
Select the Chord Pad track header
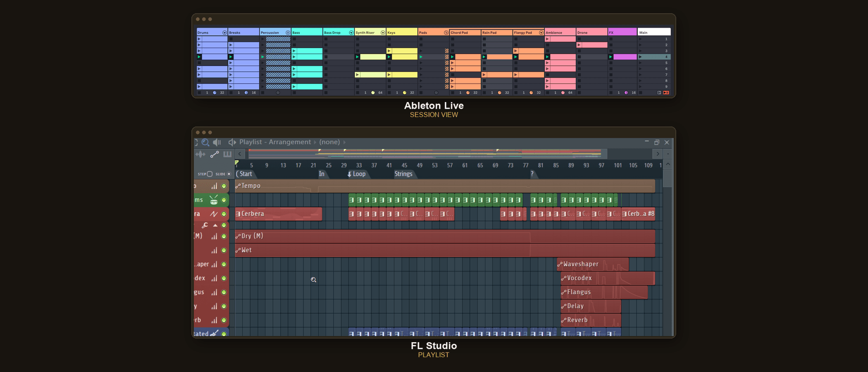[465, 32]
